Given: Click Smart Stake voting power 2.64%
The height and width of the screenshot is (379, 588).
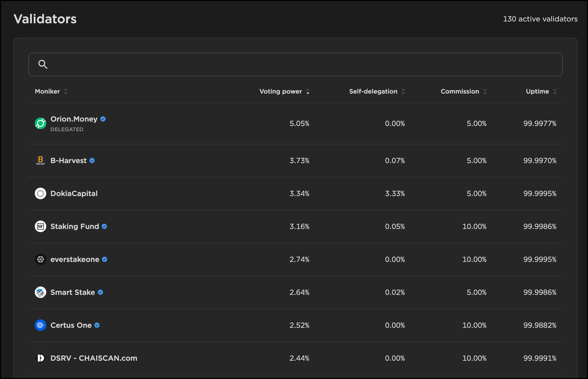Looking at the screenshot, I should (x=299, y=292).
